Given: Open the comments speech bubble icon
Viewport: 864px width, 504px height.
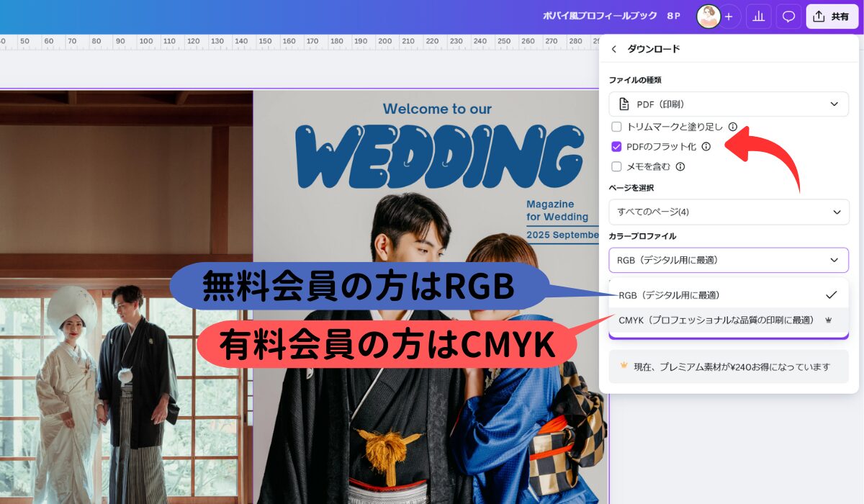Looking at the screenshot, I should tap(789, 17).
